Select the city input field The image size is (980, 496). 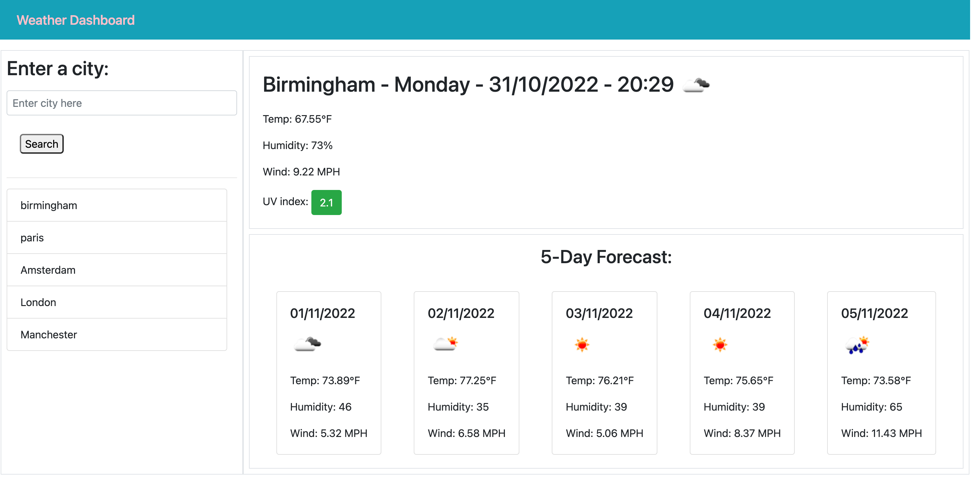coord(121,103)
